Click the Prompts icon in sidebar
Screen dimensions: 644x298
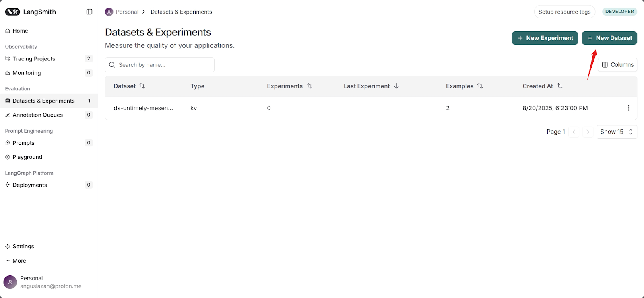(x=7, y=143)
